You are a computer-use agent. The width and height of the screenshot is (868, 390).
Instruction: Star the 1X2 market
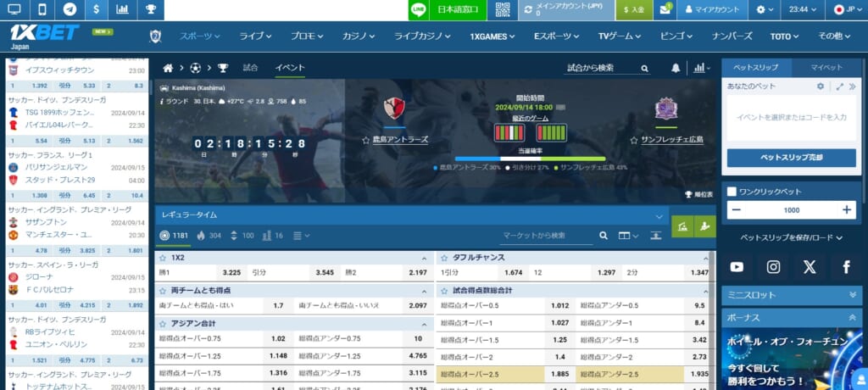(x=163, y=258)
